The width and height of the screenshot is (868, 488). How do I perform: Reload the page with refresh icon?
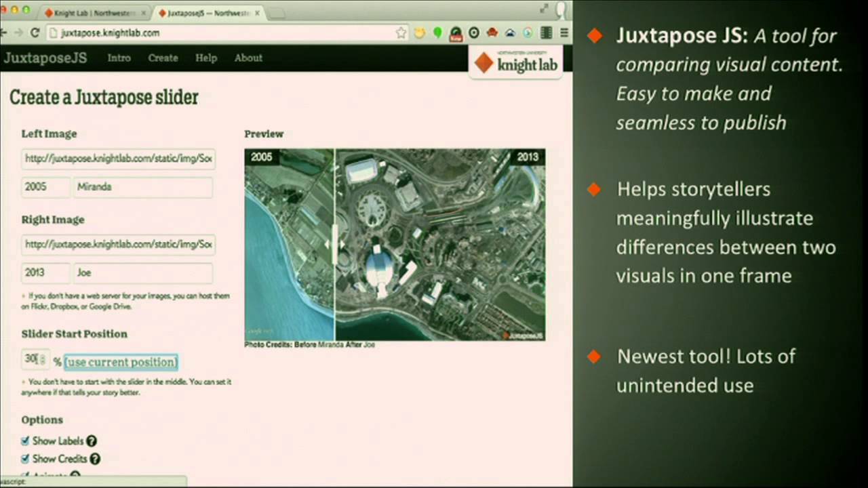coord(35,33)
